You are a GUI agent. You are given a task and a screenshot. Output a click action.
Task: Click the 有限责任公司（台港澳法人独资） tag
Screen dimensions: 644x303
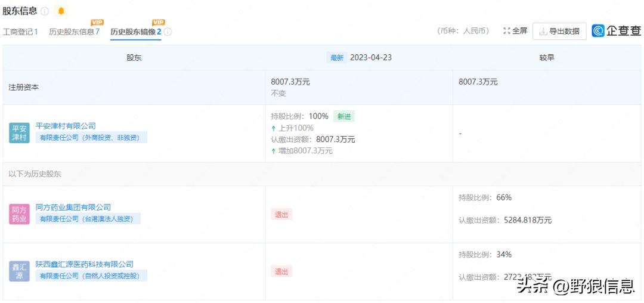(88, 219)
